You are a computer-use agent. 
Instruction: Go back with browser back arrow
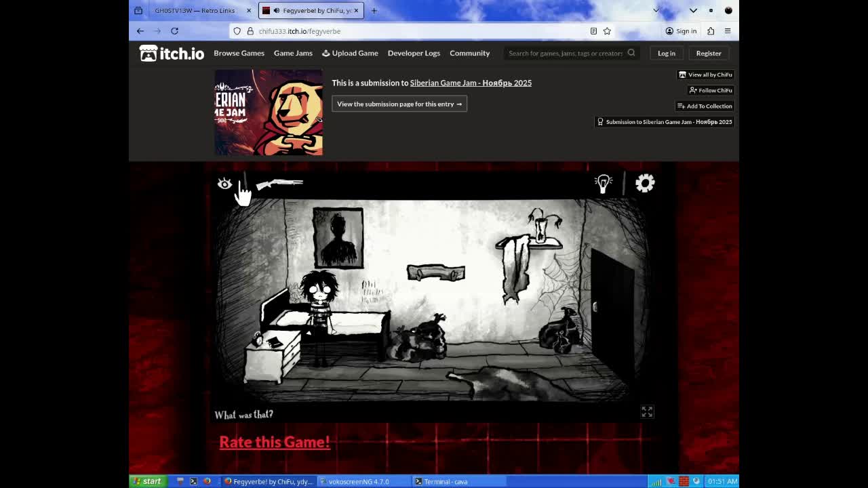[140, 31]
